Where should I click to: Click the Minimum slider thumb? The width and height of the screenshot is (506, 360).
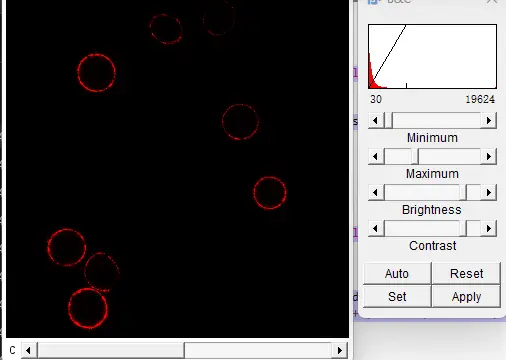click(x=389, y=120)
